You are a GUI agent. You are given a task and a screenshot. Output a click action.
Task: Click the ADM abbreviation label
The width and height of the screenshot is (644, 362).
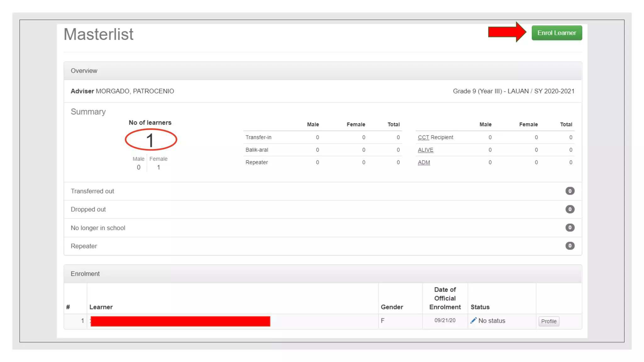coord(424,162)
